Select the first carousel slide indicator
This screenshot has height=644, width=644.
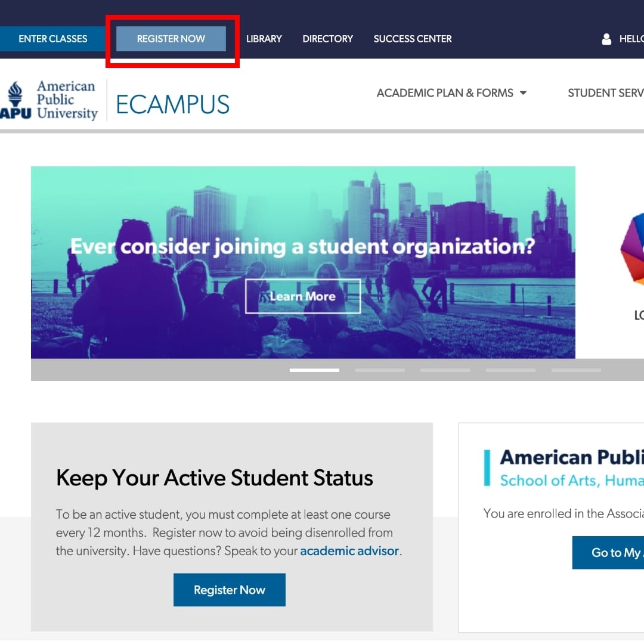[314, 370]
